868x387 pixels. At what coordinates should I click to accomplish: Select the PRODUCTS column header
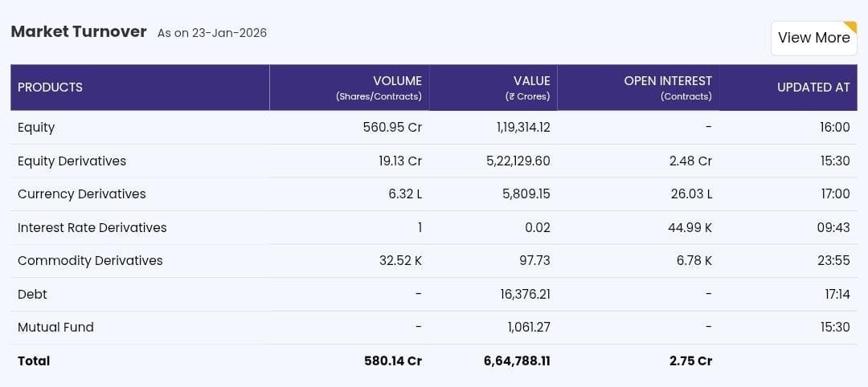(x=50, y=88)
